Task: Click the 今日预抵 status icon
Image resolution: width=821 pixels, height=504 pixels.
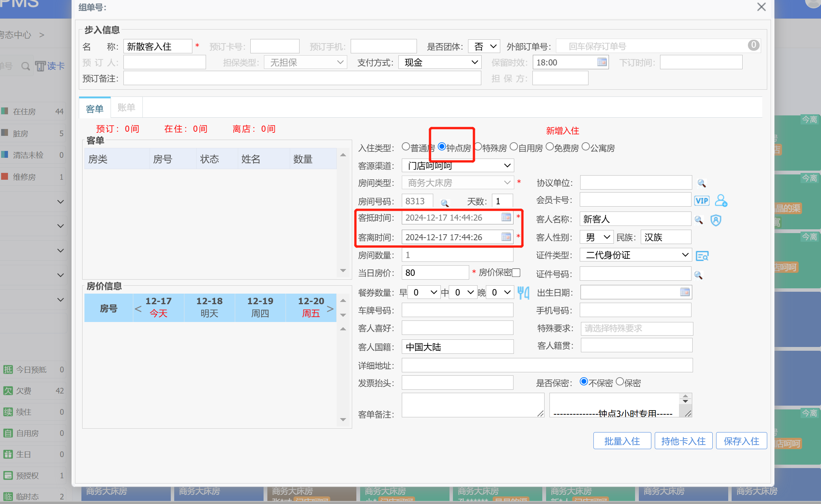Action: [x=8, y=370]
